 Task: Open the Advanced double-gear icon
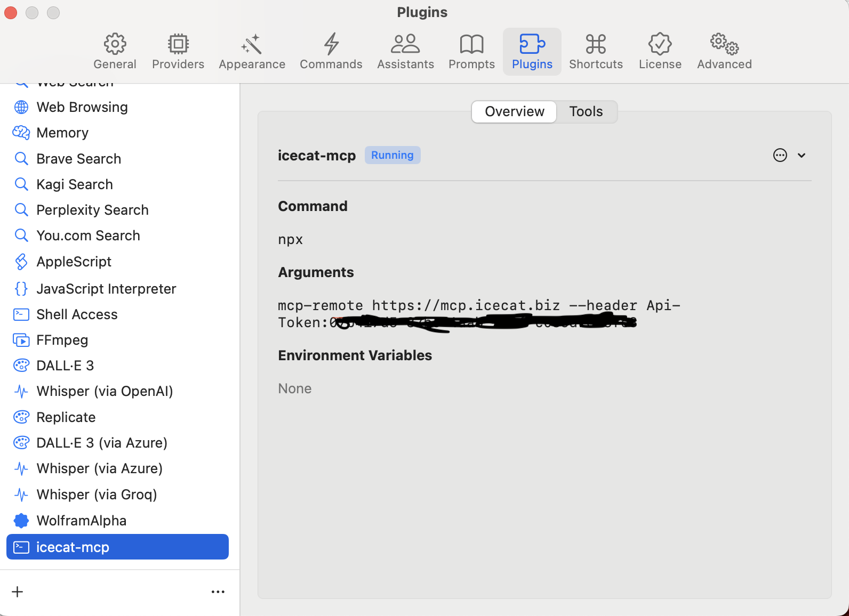[724, 44]
